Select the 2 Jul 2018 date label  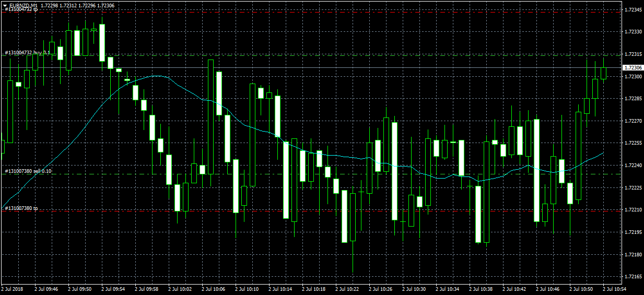coord(13,289)
